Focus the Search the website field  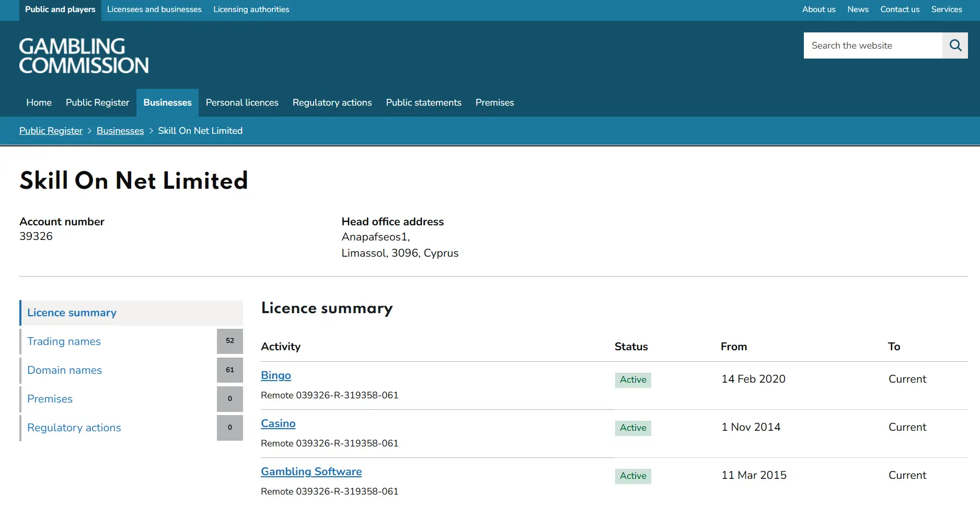coord(873,45)
